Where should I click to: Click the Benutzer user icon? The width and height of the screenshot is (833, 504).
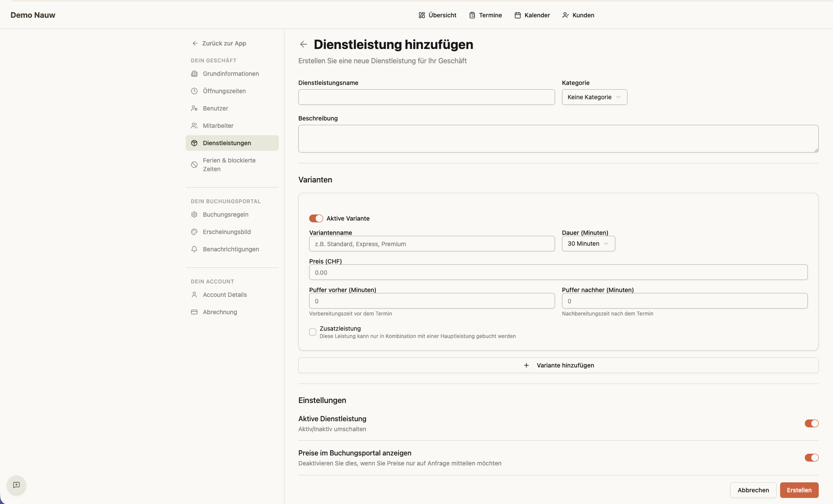tap(194, 108)
